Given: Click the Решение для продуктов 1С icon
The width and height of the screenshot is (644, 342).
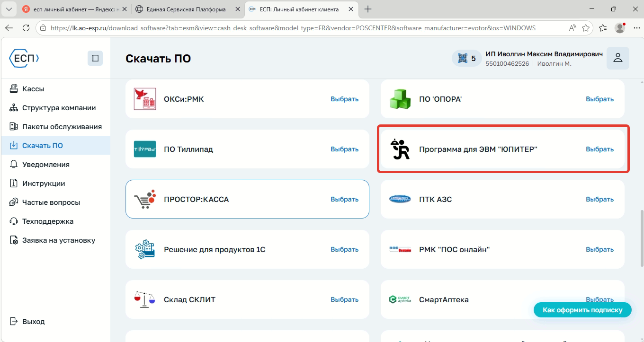Looking at the screenshot, I should tap(145, 249).
